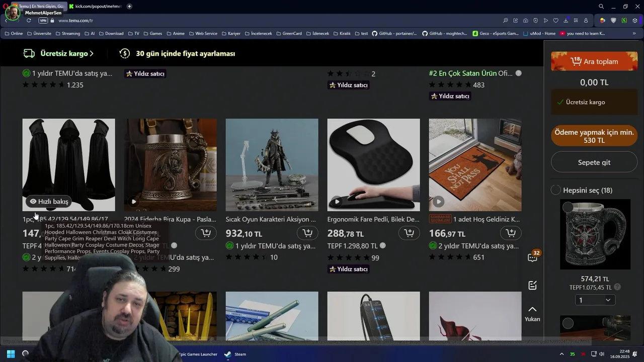The image size is (644, 362).
Task: Open the chat messages icon with 32 badge
Action: (533, 257)
